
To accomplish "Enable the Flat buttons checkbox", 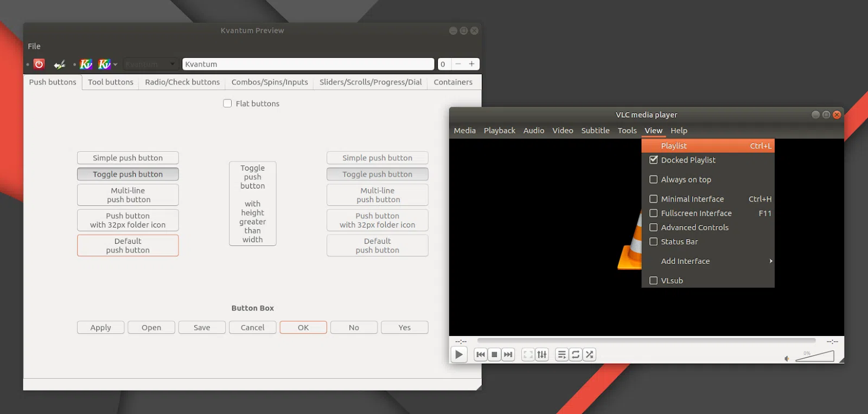I will 227,104.
